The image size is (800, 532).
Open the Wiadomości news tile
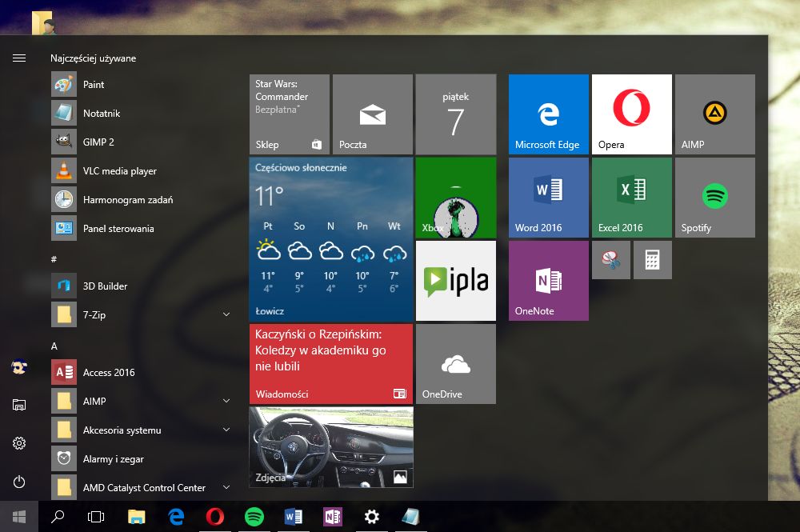tap(331, 364)
